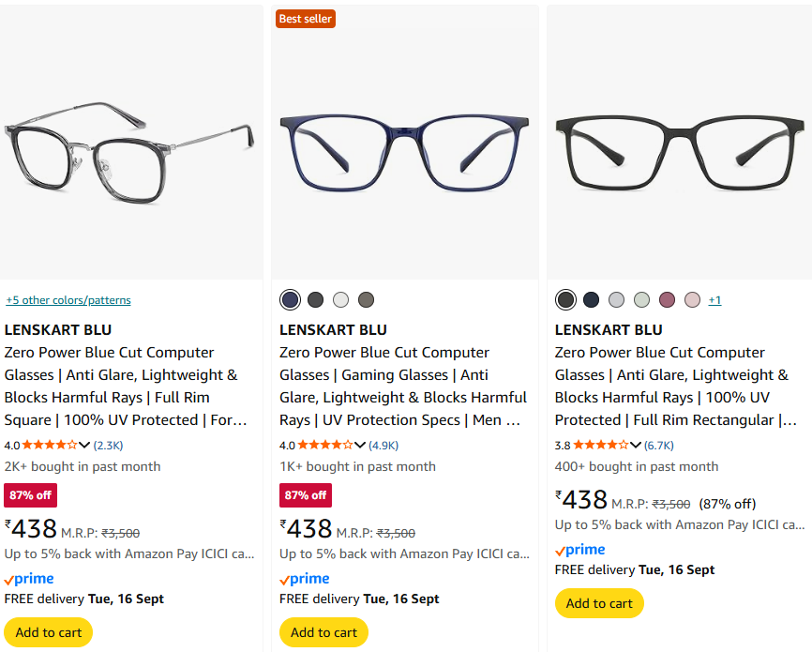Image resolution: width=812 pixels, height=652 pixels.
Task: Expand rating chevron on the 4.9K-review product
Action: (x=361, y=446)
